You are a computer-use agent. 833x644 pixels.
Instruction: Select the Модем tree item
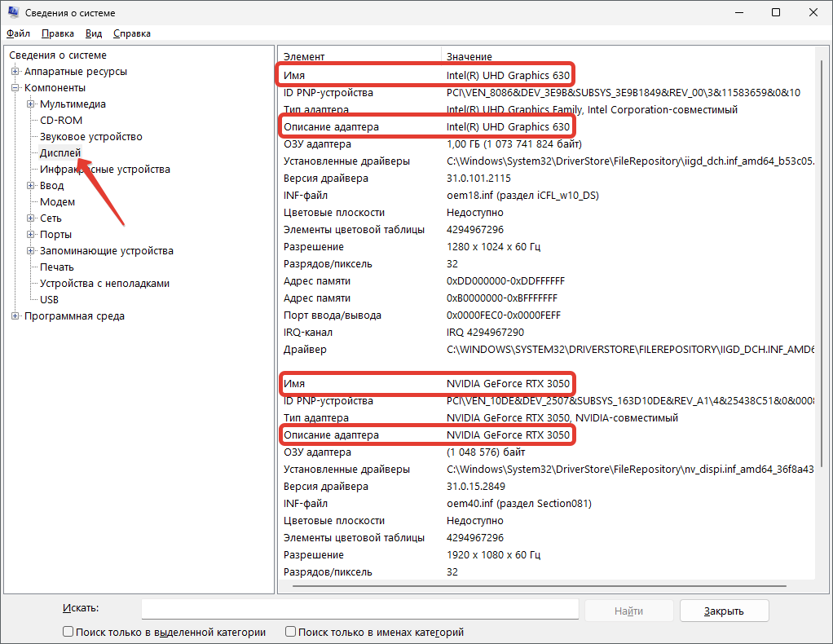click(57, 202)
